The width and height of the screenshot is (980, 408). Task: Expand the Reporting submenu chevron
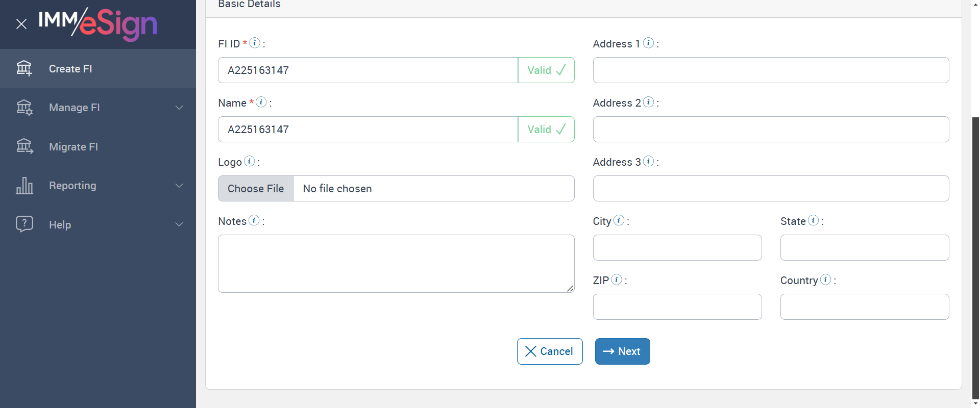point(179,186)
